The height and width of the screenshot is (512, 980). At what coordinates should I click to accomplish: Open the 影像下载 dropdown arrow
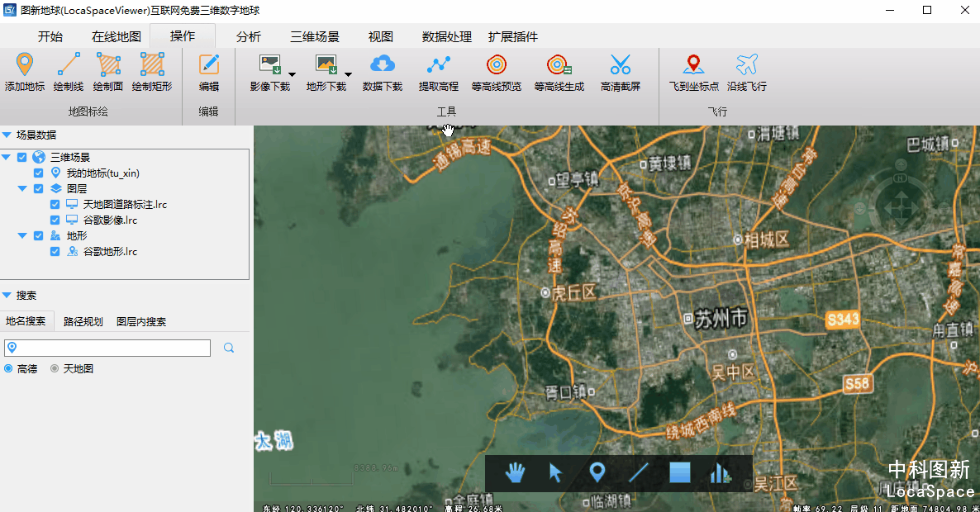point(292,74)
